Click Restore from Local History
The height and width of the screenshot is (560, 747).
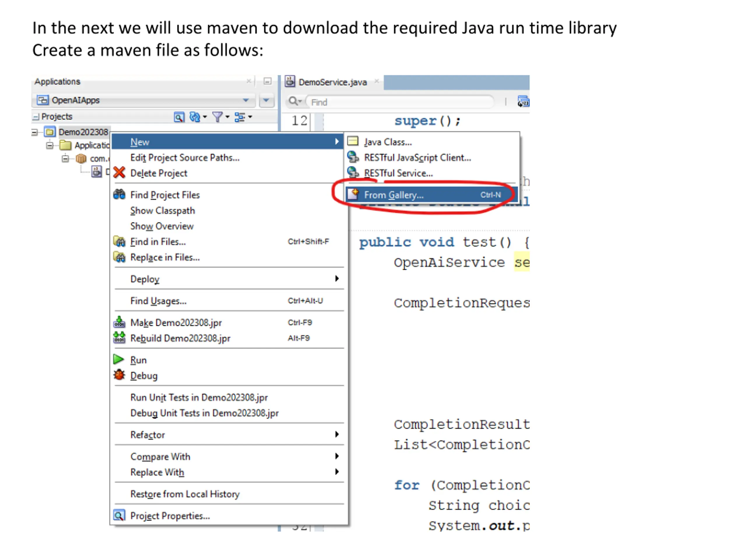[x=185, y=494]
